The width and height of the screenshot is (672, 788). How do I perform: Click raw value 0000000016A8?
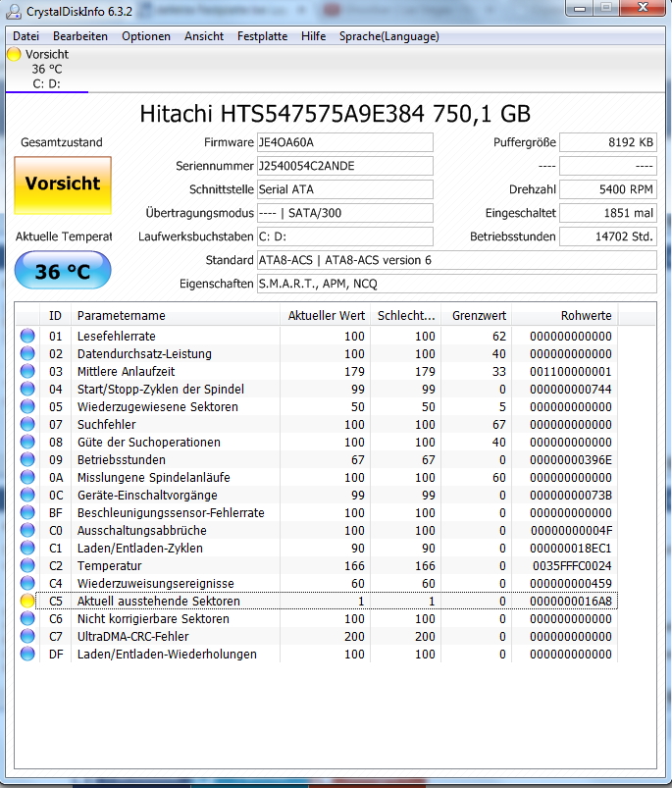coord(571,601)
